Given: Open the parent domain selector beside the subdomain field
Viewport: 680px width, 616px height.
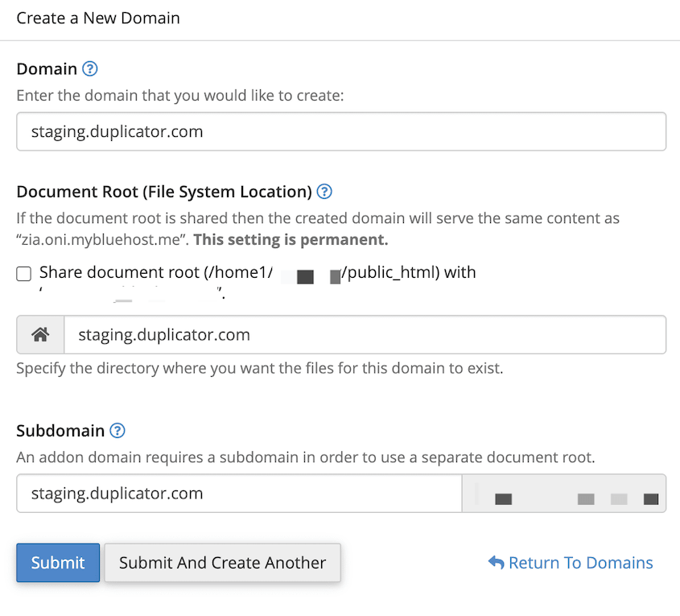Looking at the screenshot, I should click(564, 494).
